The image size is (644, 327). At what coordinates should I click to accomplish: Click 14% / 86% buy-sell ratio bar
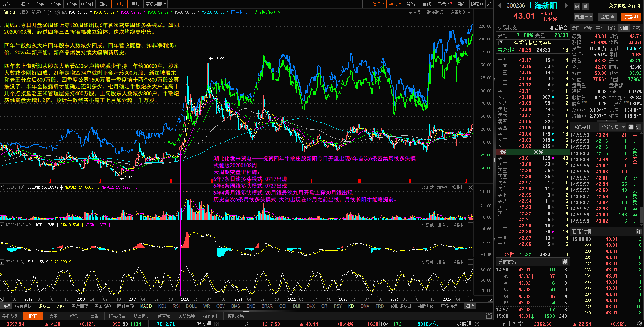(x=533, y=152)
